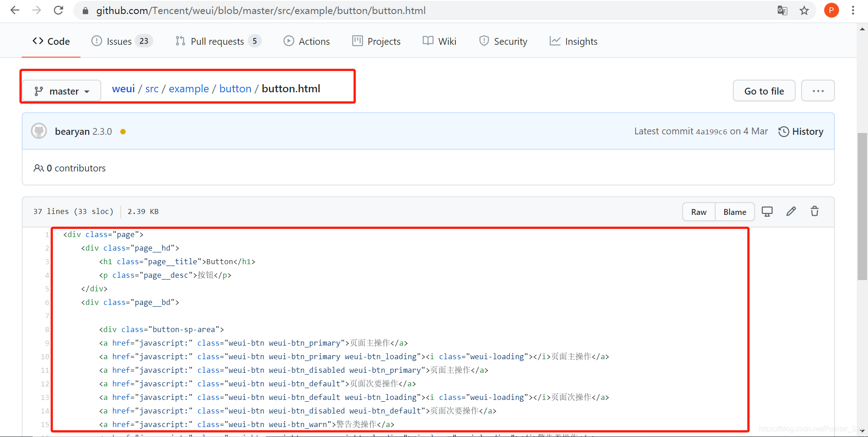Open the Blame view
The image size is (868, 437).
735,212
